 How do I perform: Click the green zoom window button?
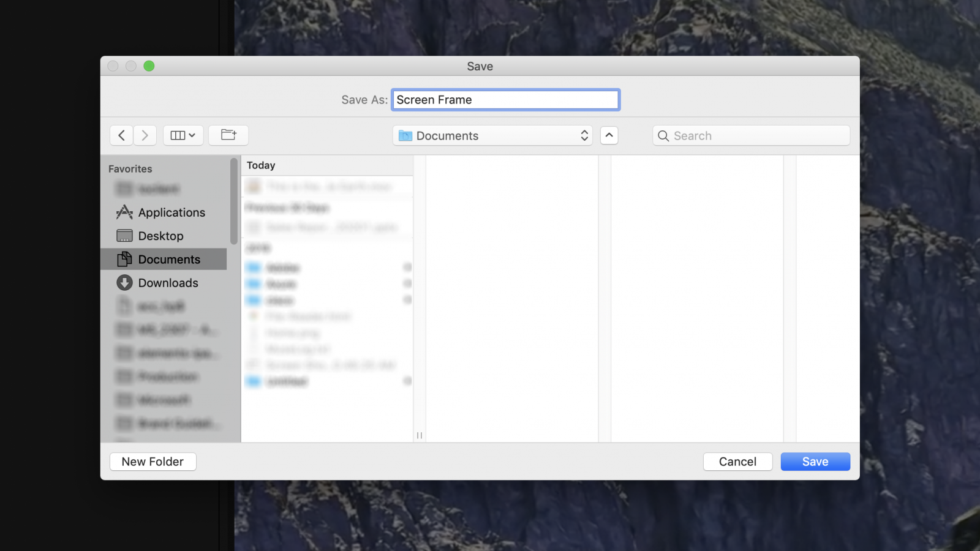point(149,66)
